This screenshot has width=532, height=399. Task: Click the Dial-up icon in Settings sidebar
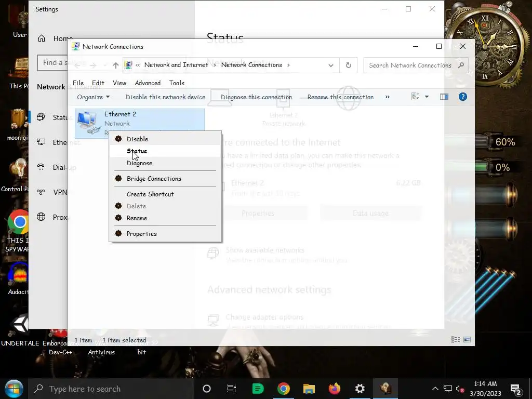(x=41, y=167)
